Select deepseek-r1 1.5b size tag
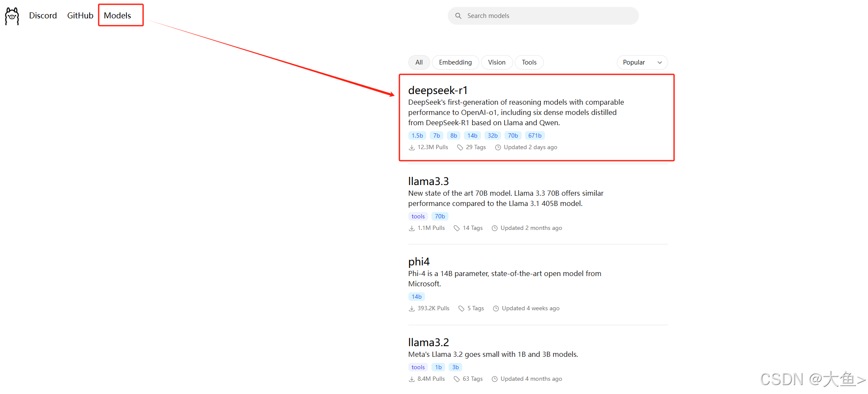Image resolution: width=868 pixels, height=394 pixels. [x=417, y=135]
